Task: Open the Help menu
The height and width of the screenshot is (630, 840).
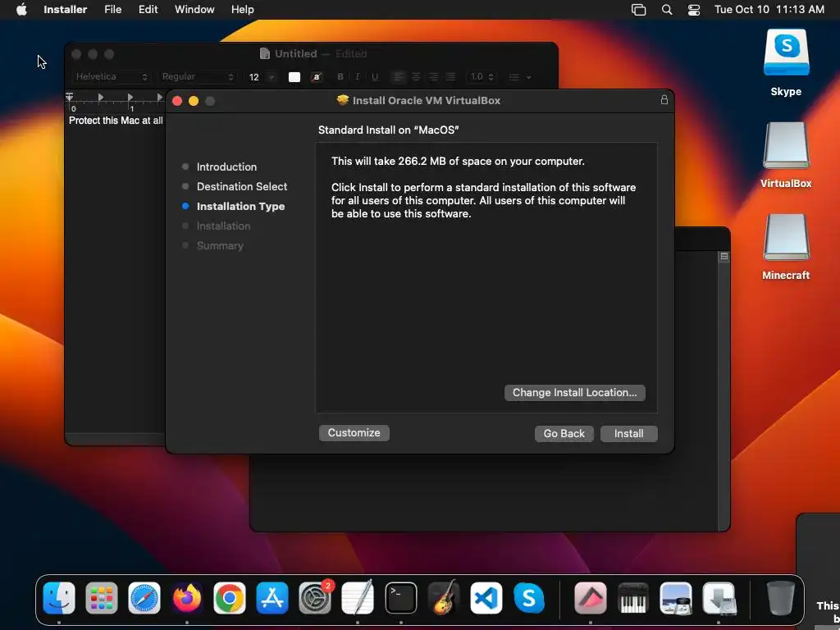Action: pyautogui.click(x=242, y=9)
